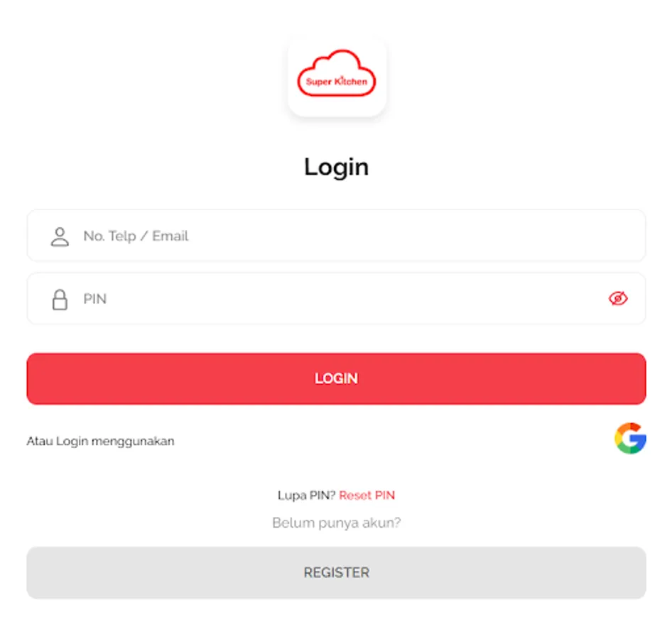Click the 'Atau Login menggunakan' label
Image resolution: width=672 pixels, height=639 pixels.
101,441
